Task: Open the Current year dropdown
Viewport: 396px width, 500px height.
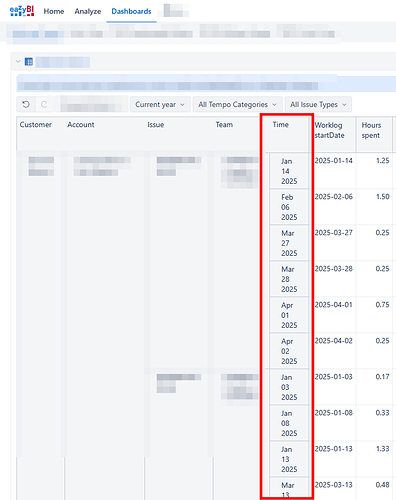Action: tap(160, 105)
